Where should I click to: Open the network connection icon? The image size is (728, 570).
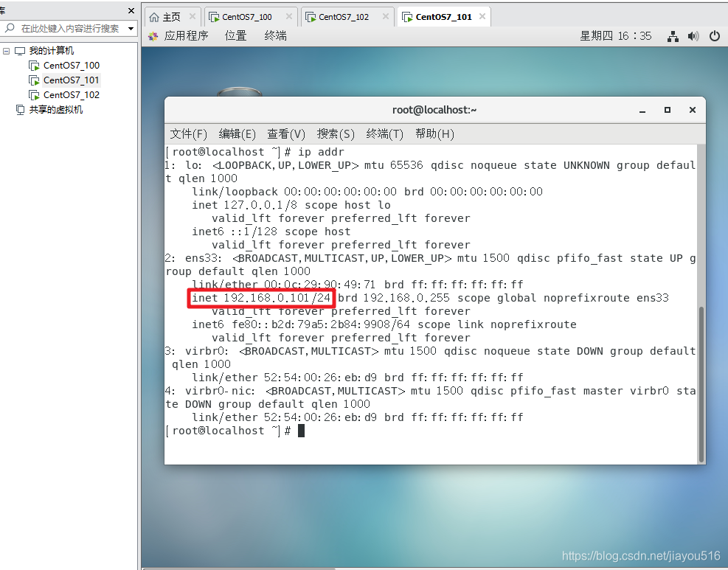(x=673, y=36)
